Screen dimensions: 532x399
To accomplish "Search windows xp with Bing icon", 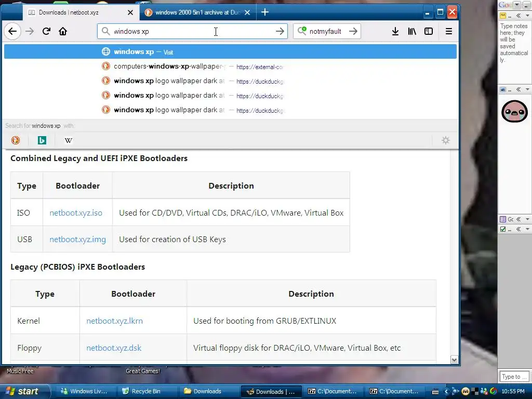I will click(42, 140).
